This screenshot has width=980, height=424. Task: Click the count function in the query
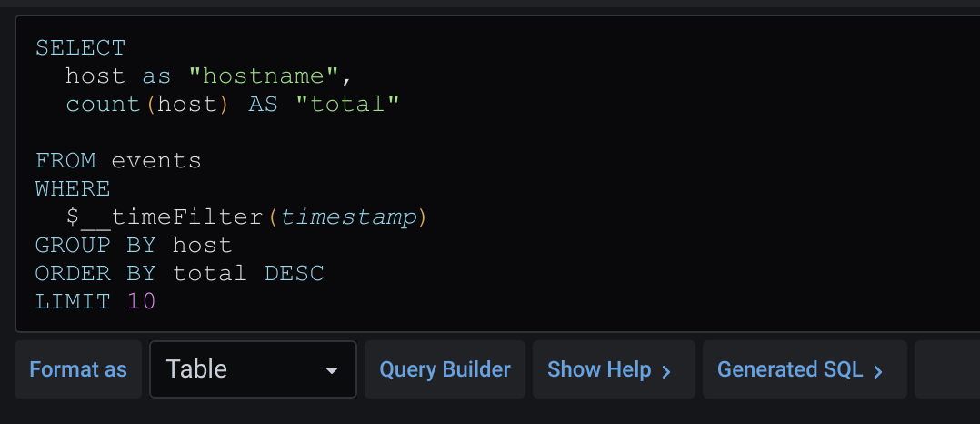[x=103, y=105]
